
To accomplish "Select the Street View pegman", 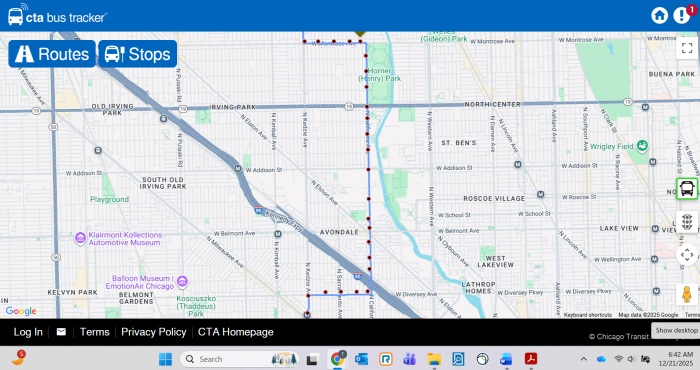I will (x=687, y=295).
